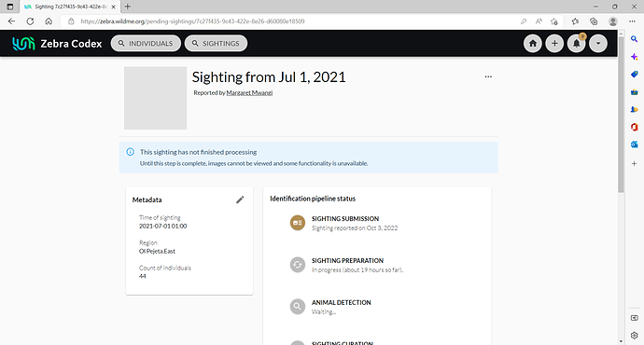The height and width of the screenshot is (345, 644).
Task: Click the Animal Detection magnifier icon
Action: (x=298, y=307)
